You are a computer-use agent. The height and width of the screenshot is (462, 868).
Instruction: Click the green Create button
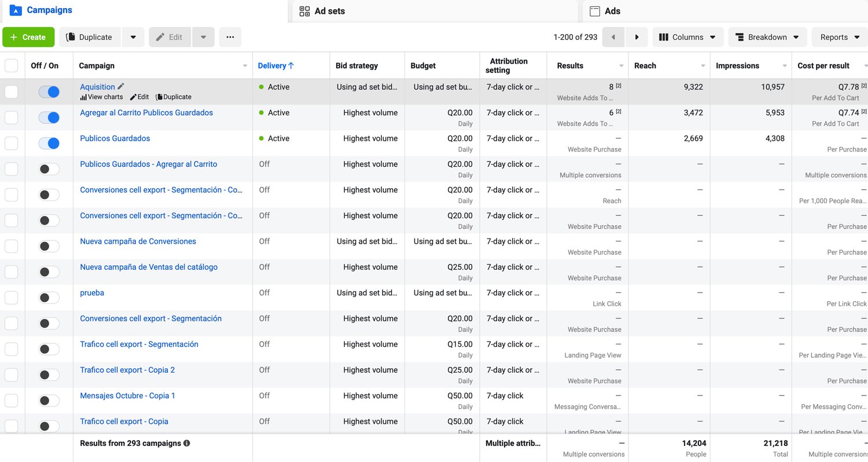(x=28, y=36)
